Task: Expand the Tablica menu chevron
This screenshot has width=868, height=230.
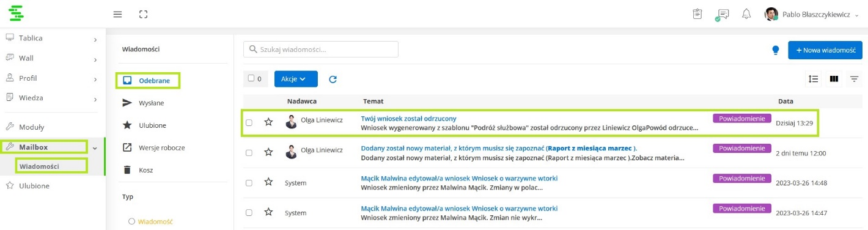Action: click(x=95, y=40)
